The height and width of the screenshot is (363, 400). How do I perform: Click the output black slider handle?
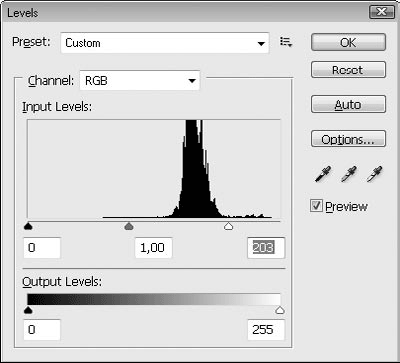(28, 310)
